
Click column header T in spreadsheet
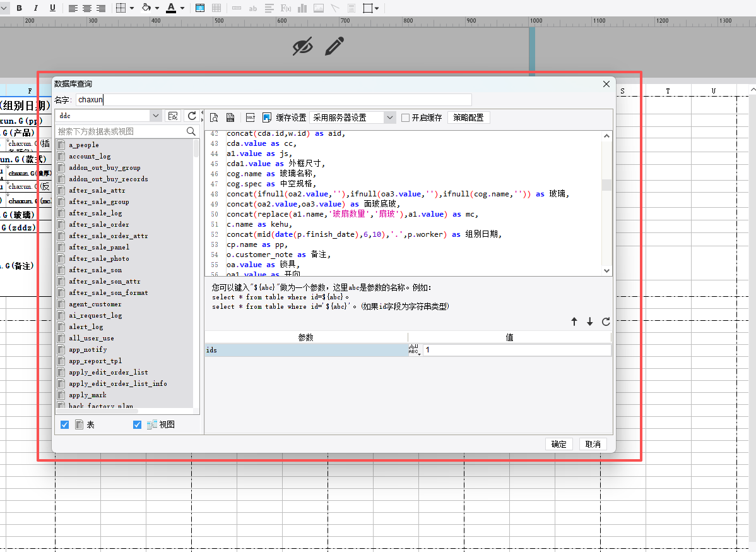(668, 91)
